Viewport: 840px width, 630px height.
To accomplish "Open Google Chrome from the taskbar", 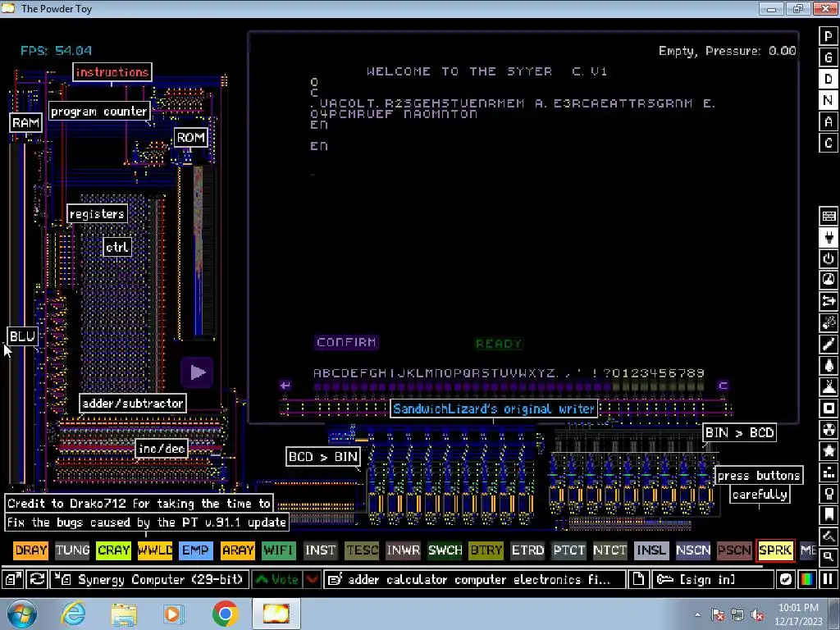I will click(x=225, y=614).
